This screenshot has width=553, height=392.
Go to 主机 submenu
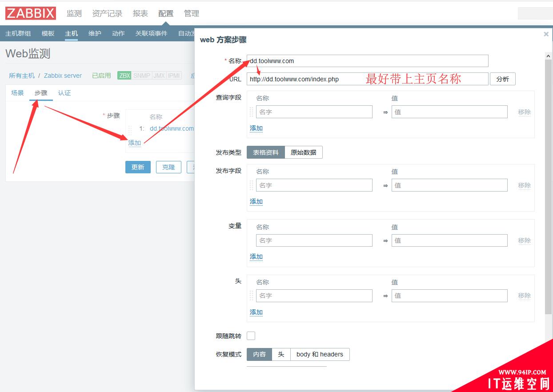pos(71,33)
